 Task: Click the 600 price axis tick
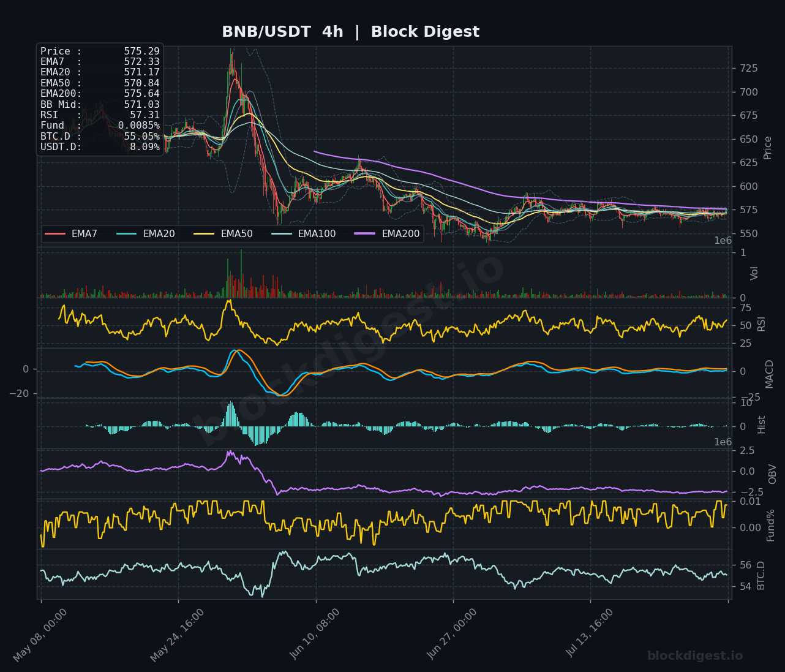click(x=749, y=187)
